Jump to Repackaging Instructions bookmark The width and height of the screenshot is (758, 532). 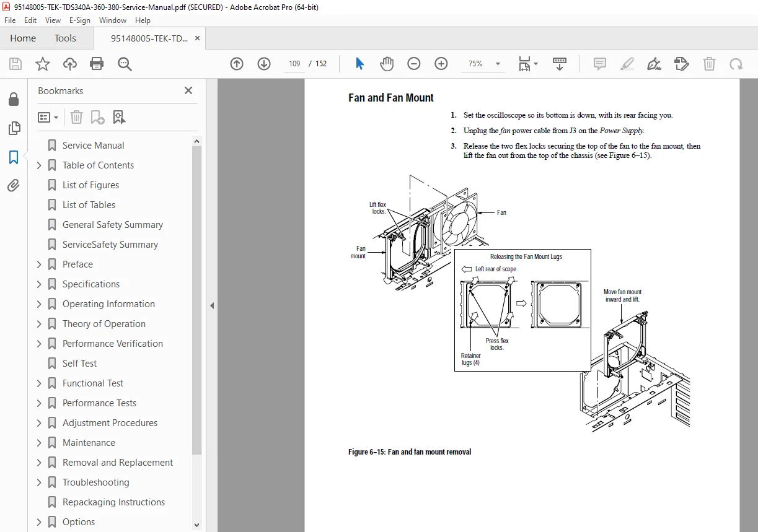tap(113, 502)
